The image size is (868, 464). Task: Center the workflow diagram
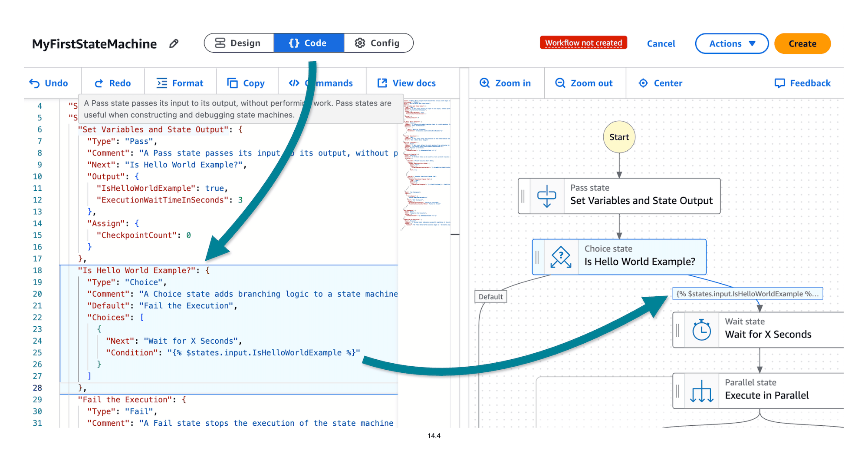pyautogui.click(x=643, y=83)
